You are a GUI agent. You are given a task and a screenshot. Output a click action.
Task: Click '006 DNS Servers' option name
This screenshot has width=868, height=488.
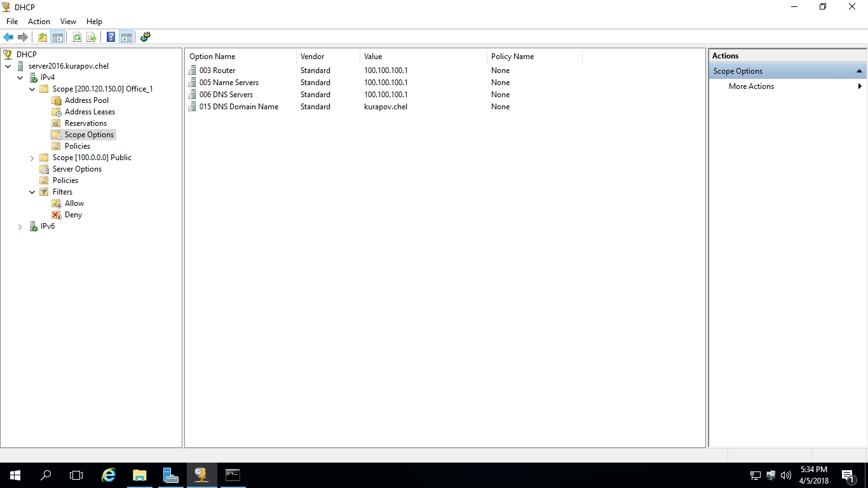(226, 95)
